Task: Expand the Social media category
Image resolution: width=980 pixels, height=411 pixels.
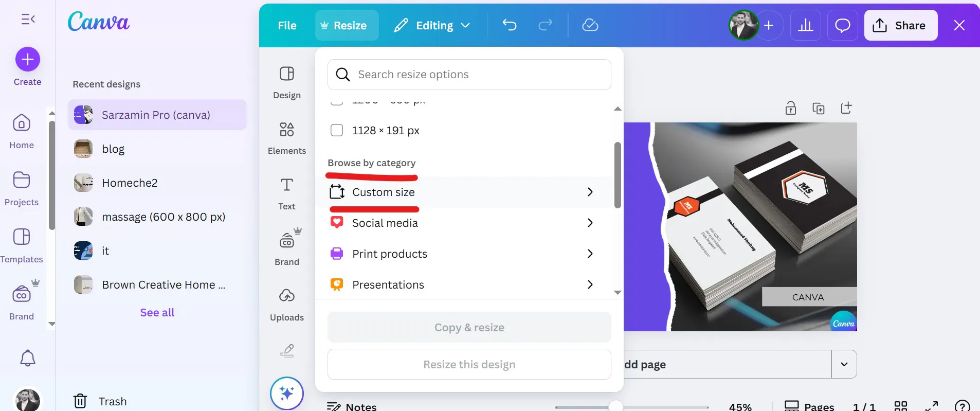Action: (465, 223)
